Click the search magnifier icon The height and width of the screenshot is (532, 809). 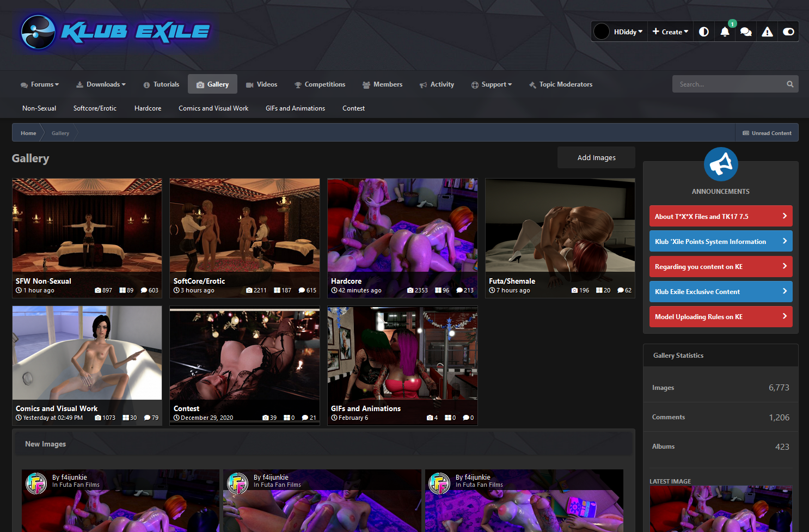pyautogui.click(x=790, y=84)
